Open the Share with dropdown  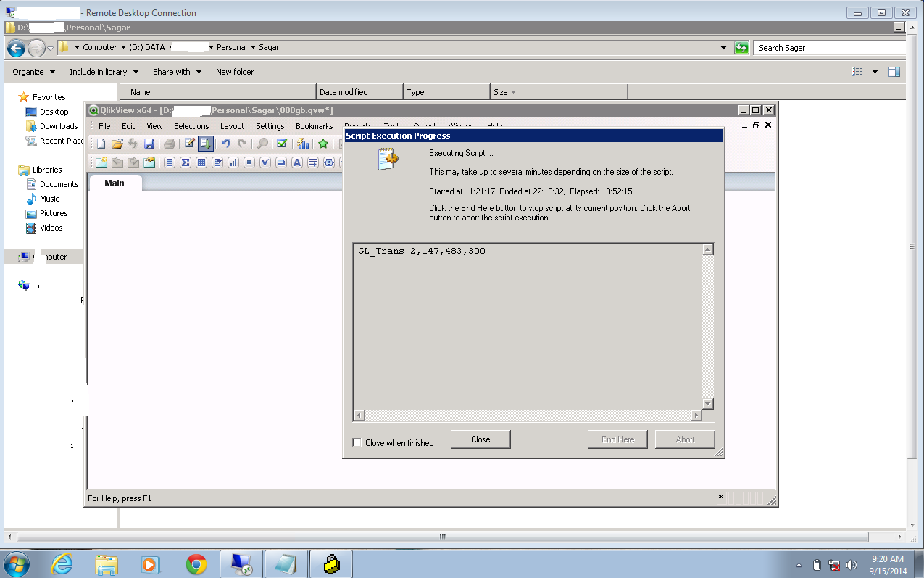[x=177, y=72]
